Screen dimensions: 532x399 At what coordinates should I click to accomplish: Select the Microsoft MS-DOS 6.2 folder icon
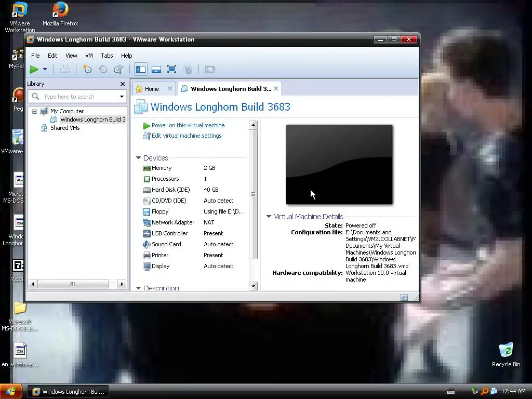20,317
